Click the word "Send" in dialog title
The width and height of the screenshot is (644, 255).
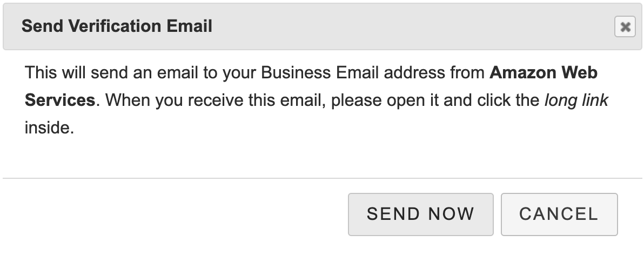39,26
